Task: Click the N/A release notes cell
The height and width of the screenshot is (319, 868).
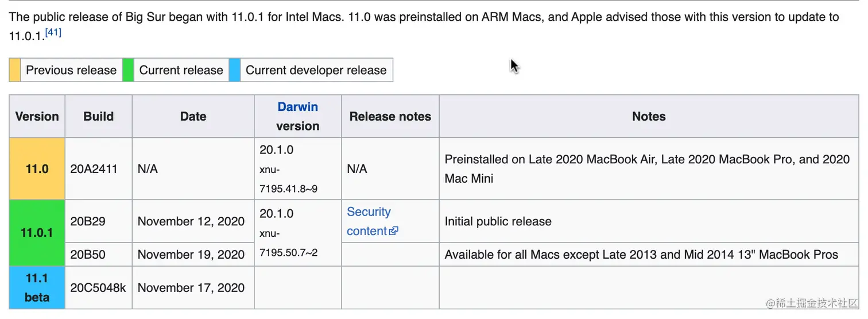Action: (x=390, y=169)
